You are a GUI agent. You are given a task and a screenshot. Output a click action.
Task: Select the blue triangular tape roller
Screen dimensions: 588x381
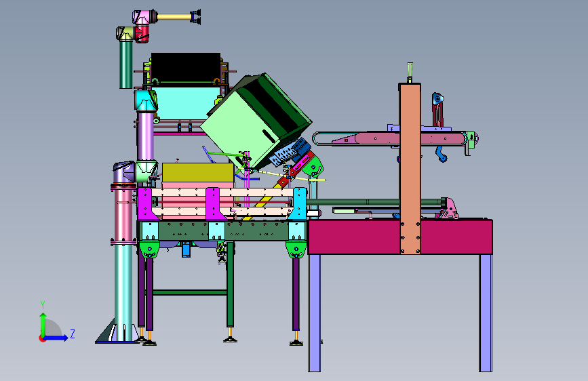[x=437, y=100]
